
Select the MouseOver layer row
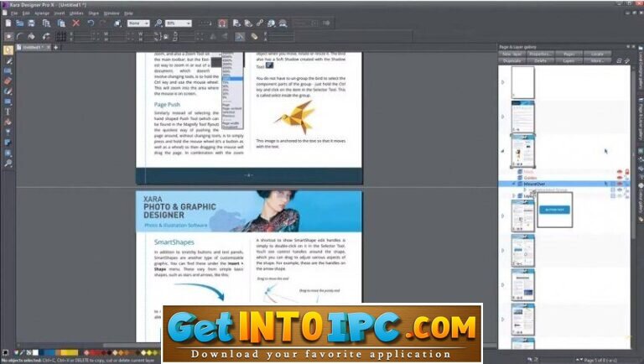click(x=563, y=184)
